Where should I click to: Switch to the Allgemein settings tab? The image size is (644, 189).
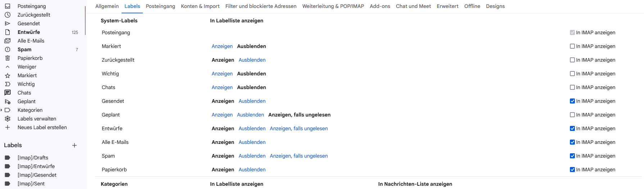107,6
